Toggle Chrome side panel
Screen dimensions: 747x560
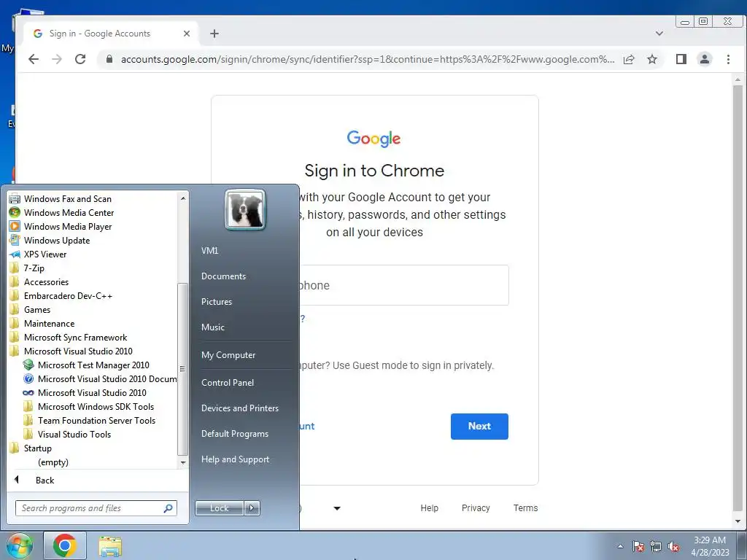(x=681, y=59)
